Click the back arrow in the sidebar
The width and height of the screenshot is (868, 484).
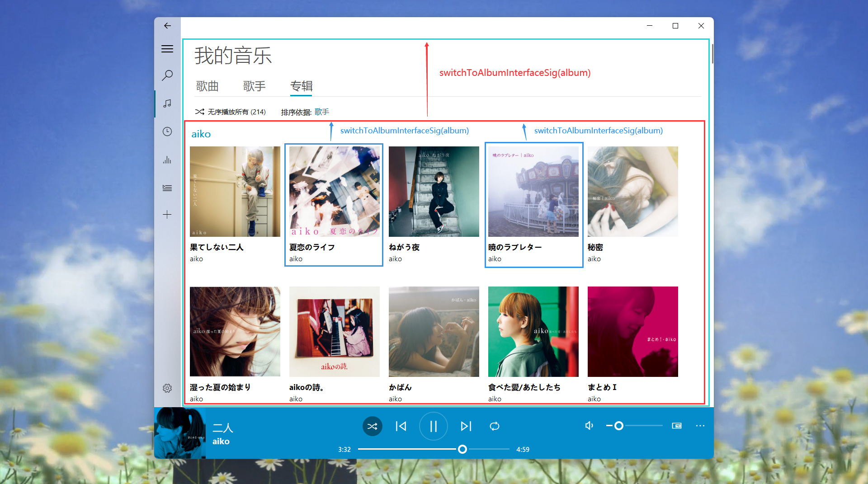coord(167,26)
